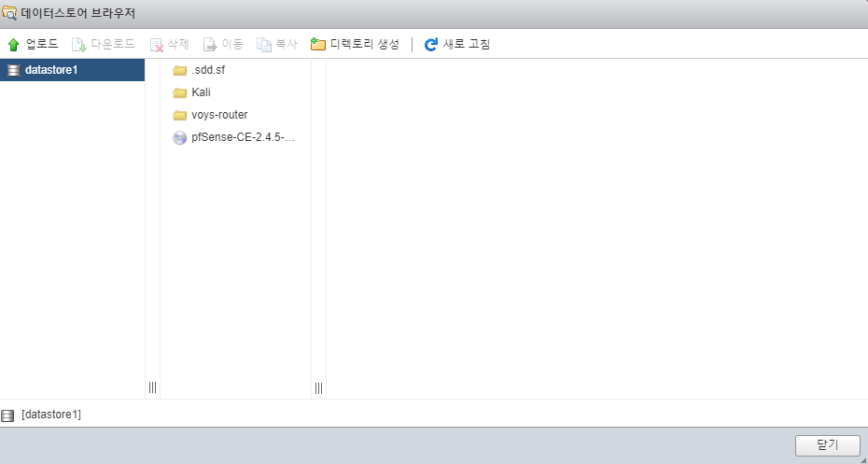Click the 이동 toolbar label

[x=232, y=44]
